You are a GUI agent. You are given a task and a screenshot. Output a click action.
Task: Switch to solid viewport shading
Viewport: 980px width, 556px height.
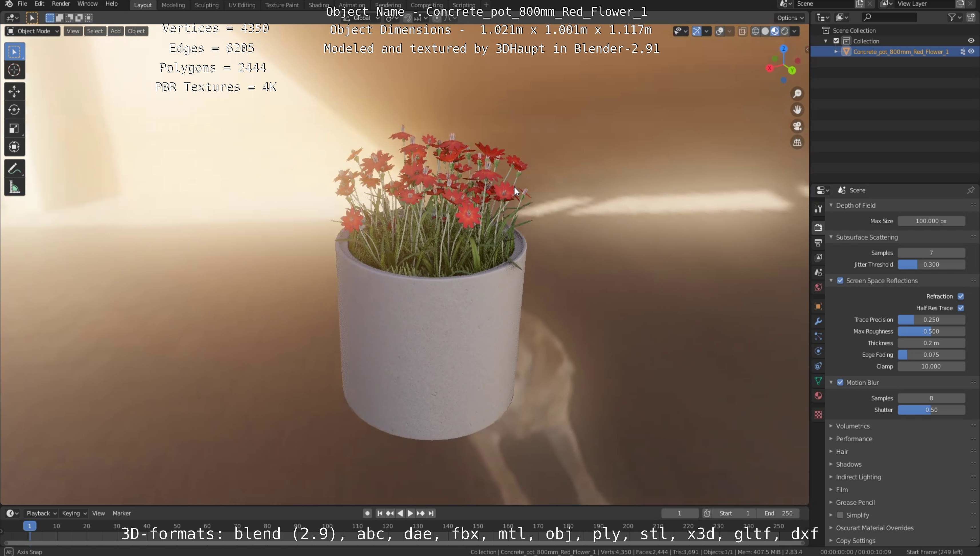(765, 31)
